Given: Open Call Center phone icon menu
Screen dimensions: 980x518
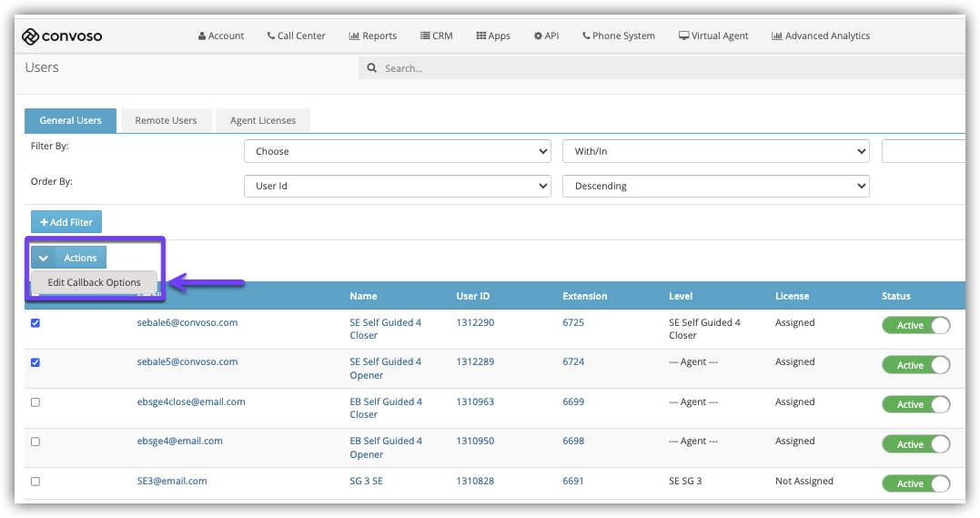Looking at the screenshot, I should click(297, 36).
